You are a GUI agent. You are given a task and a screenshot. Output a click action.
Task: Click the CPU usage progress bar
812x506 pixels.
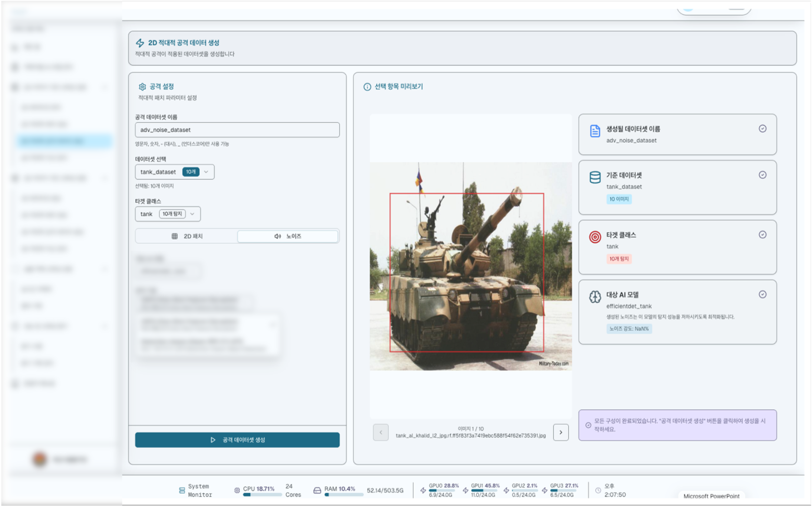click(262, 495)
